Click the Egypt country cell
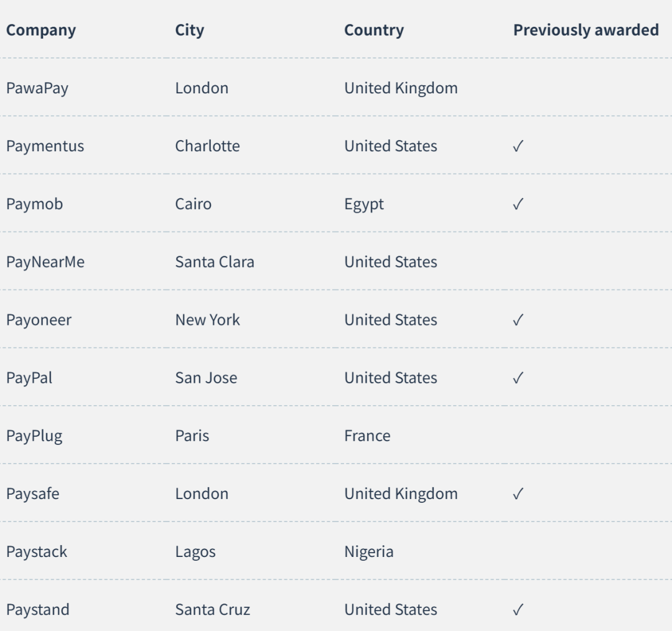Viewport: 672px width, 631px height. tap(364, 204)
